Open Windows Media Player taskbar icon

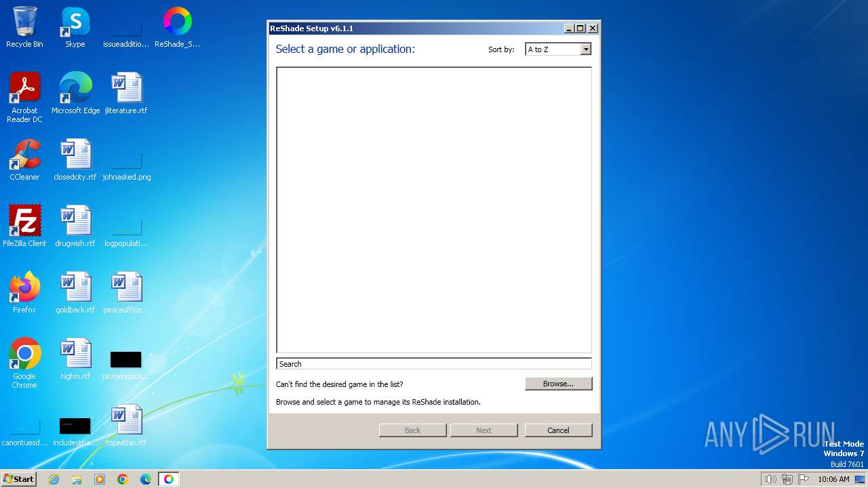pyautogui.click(x=100, y=479)
